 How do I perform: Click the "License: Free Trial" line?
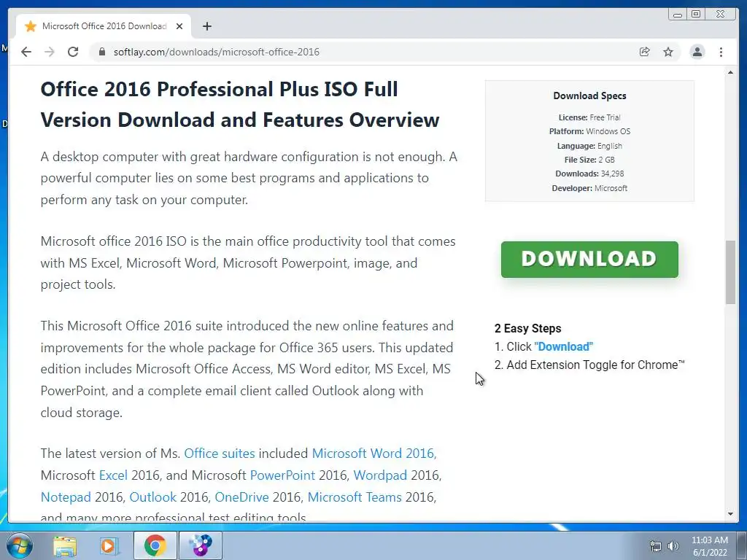coord(589,117)
